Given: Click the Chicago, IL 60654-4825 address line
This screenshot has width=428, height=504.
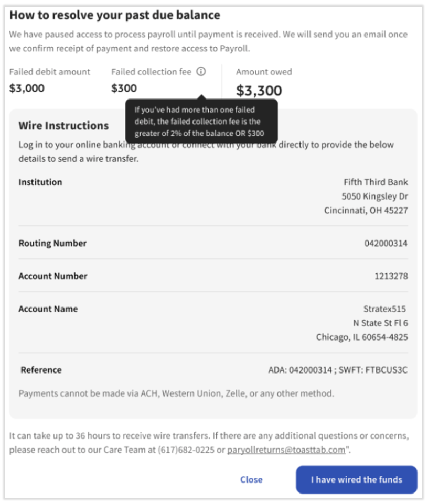Looking at the screenshot, I should click(362, 337).
